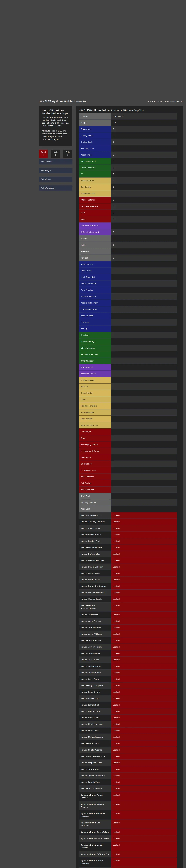Select the Interceptor badge row

pos(128,458)
